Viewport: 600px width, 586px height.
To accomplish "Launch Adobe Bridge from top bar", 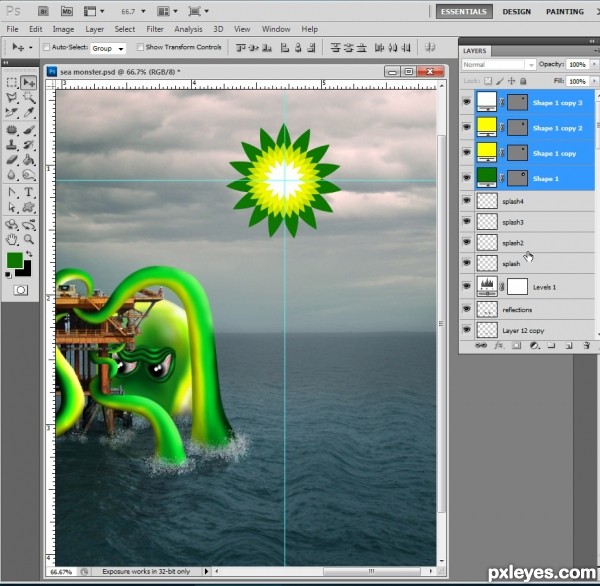I will 44,11.
